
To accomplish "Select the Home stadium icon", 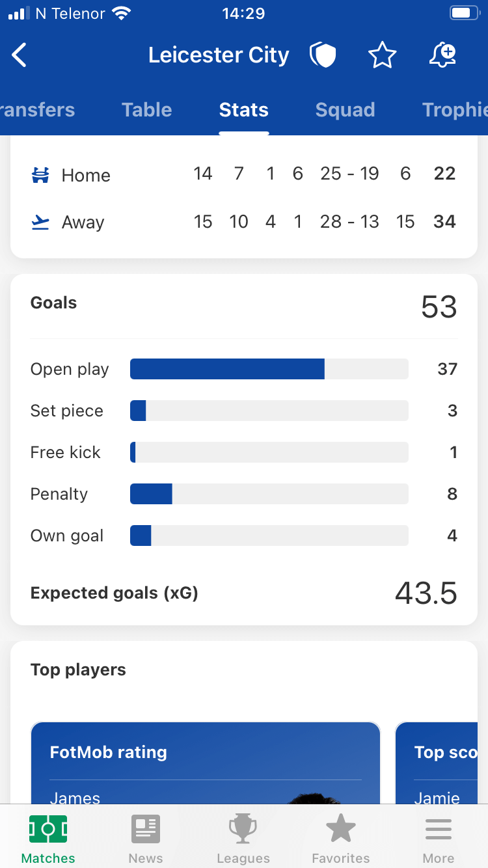I will coord(40,174).
